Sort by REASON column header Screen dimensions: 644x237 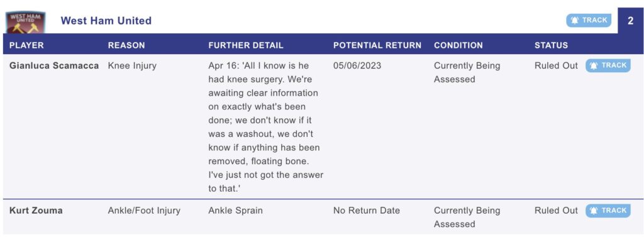pos(126,45)
